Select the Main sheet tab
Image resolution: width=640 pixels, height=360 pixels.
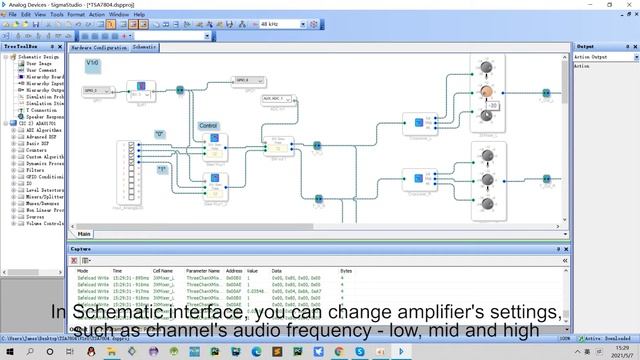point(84,234)
